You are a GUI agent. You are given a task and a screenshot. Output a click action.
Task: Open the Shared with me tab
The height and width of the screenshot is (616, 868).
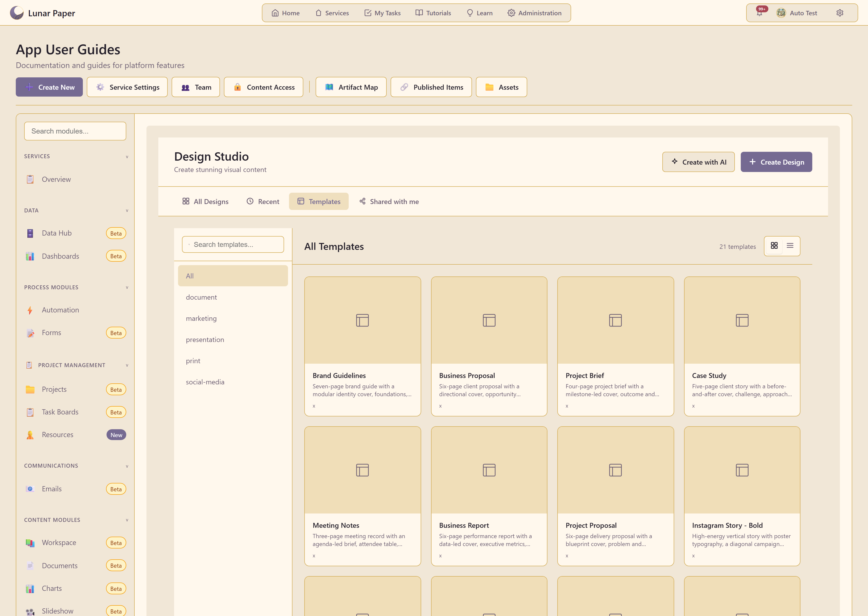[389, 201]
